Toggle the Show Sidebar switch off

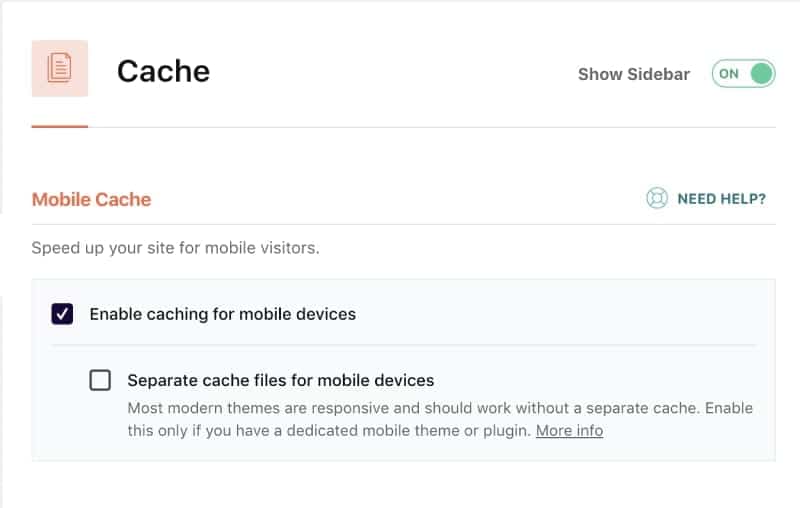(x=743, y=74)
